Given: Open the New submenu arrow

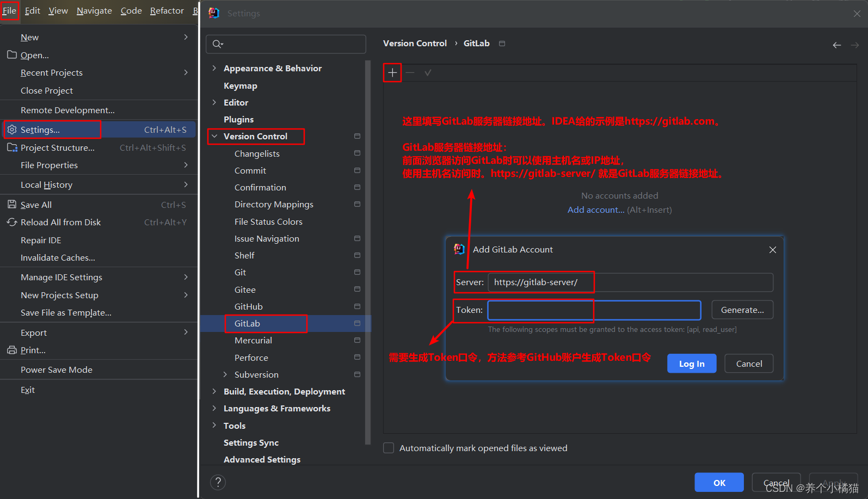Looking at the screenshot, I should click(186, 37).
